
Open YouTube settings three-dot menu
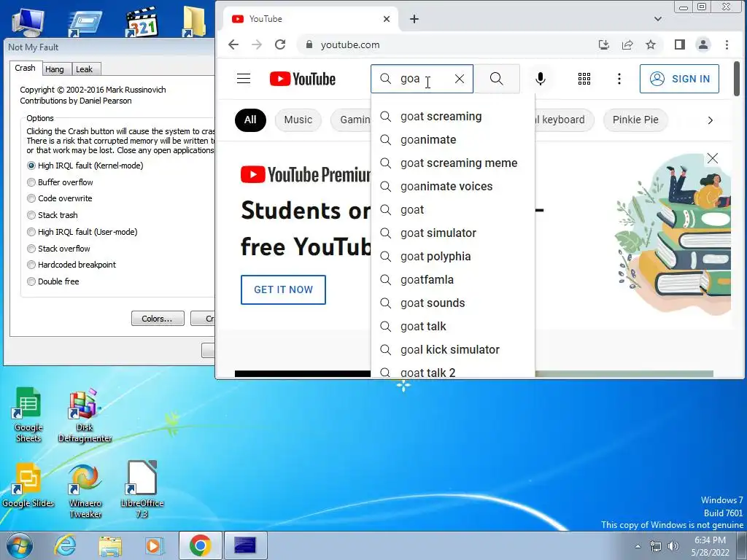pos(619,79)
